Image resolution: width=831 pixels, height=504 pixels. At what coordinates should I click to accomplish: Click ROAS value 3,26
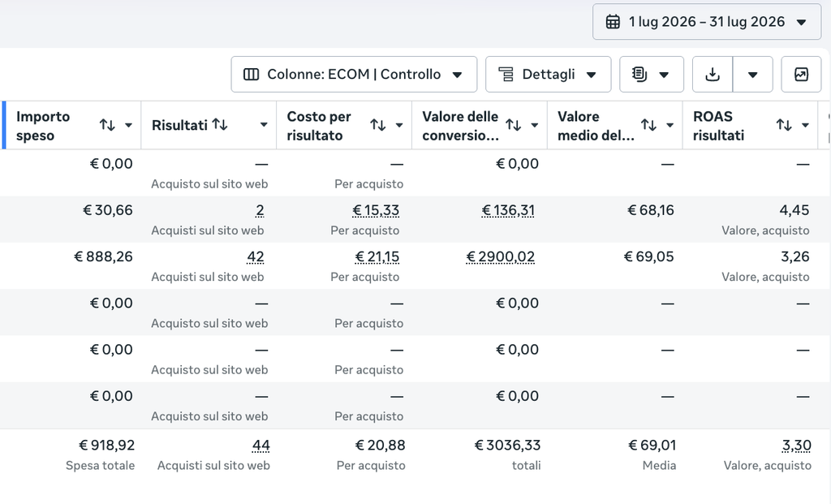(x=795, y=257)
